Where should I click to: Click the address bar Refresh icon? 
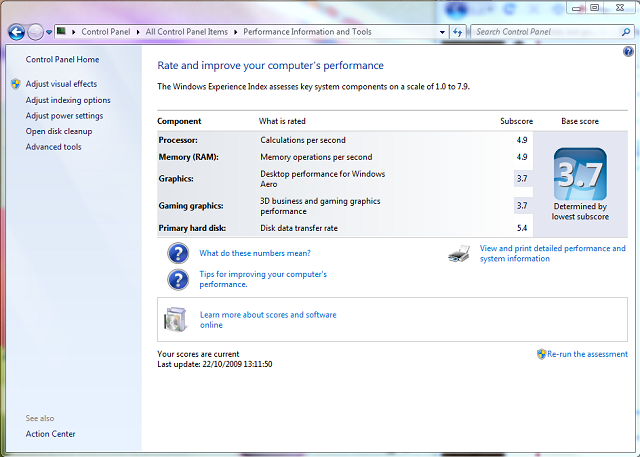[x=458, y=32]
